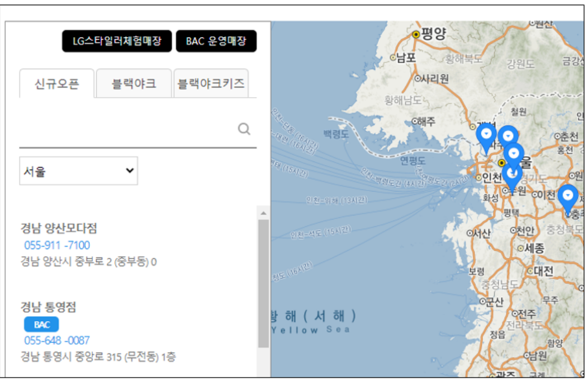588x382 pixels.
Task: Open the 경남 통영점 store entry
Action: coord(49,307)
